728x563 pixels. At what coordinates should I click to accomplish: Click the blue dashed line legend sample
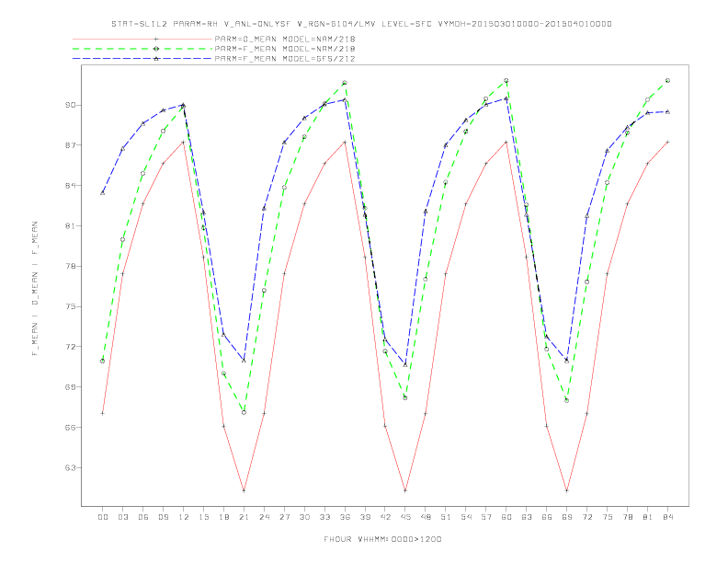click(142, 59)
